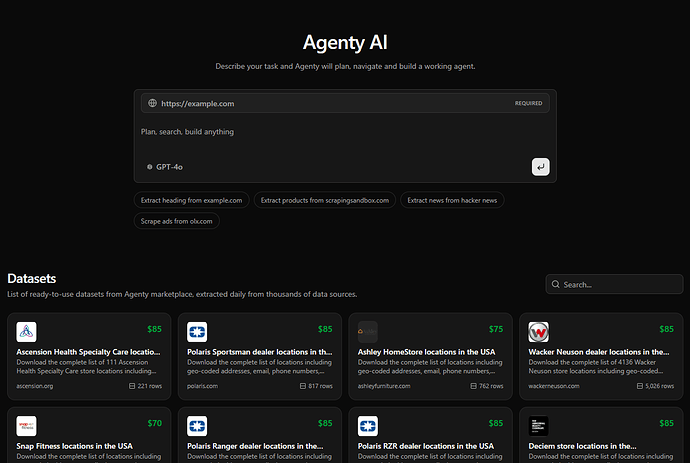Choose 'Extract news from hacker news' suggestion

click(452, 200)
